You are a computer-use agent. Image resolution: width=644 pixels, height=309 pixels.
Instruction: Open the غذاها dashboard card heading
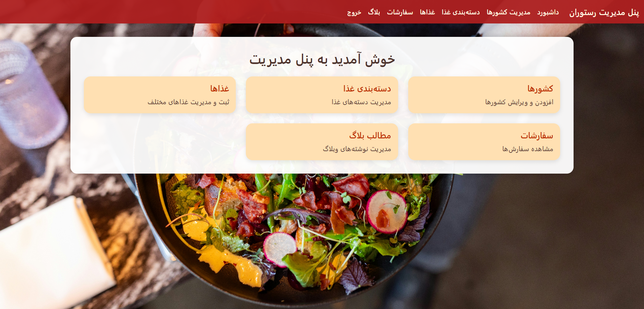(220, 88)
